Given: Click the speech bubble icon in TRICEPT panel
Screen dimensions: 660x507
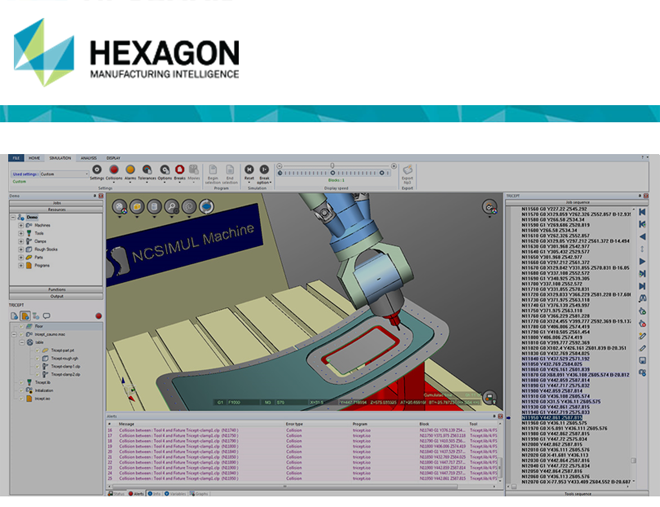Looking at the screenshot, I should (x=47, y=316).
